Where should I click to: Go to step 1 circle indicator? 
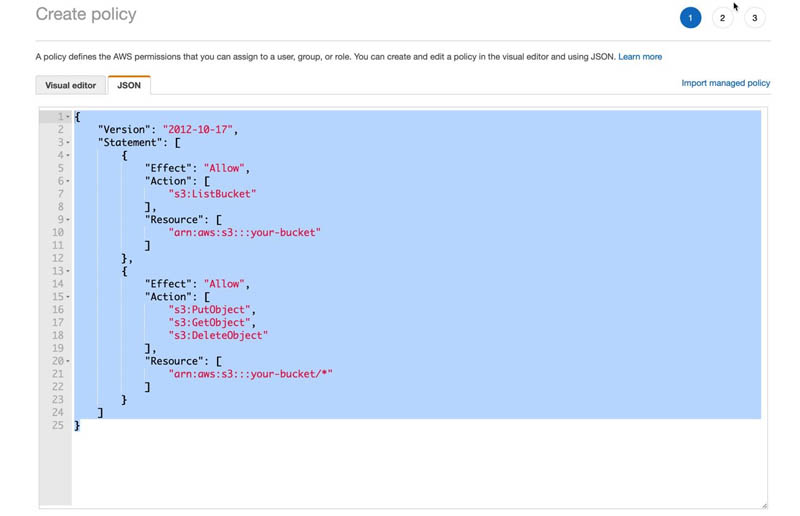(690, 18)
